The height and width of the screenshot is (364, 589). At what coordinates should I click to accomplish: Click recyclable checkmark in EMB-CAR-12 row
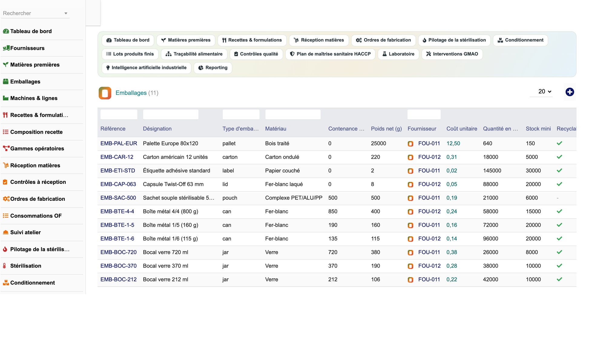point(559,157)
